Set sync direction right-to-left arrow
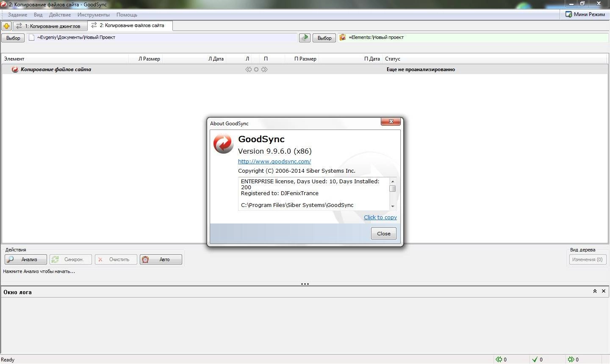 [x=248, y=69]
